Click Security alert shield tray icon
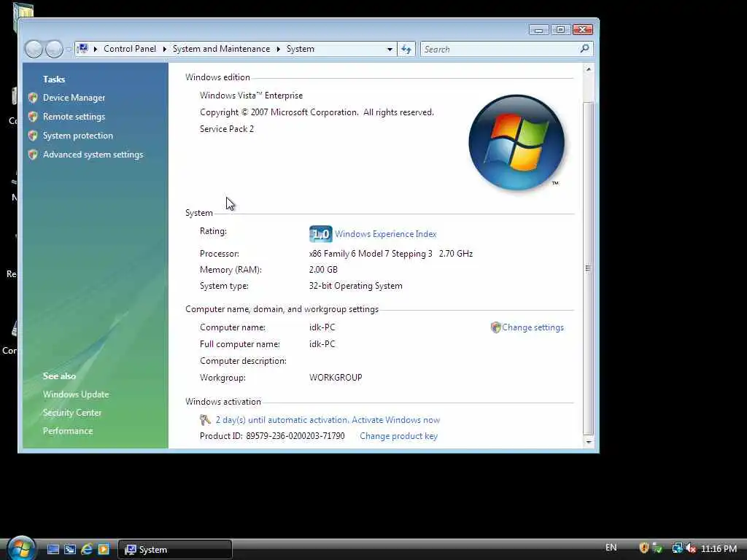Screen dimensions: 747x560 click(644, 548)
